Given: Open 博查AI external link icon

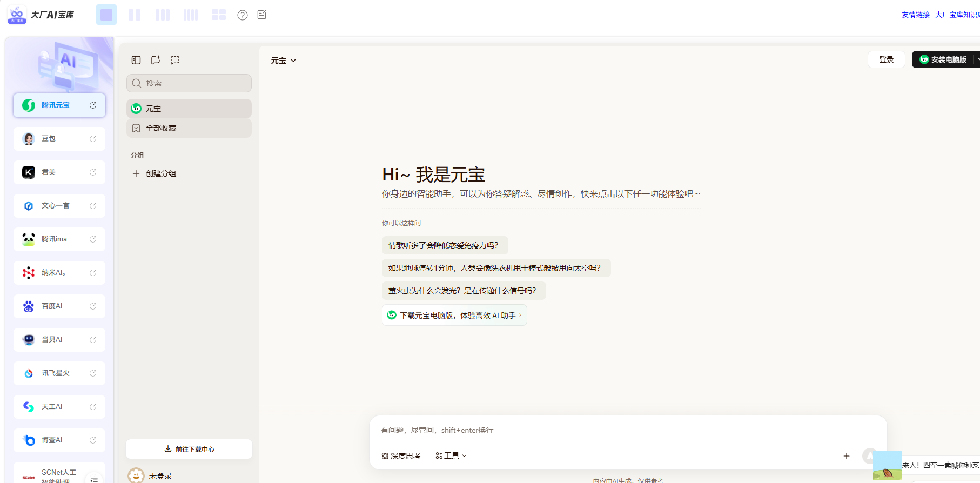Looking at the screenshot, I should click(x=93, y=440).
